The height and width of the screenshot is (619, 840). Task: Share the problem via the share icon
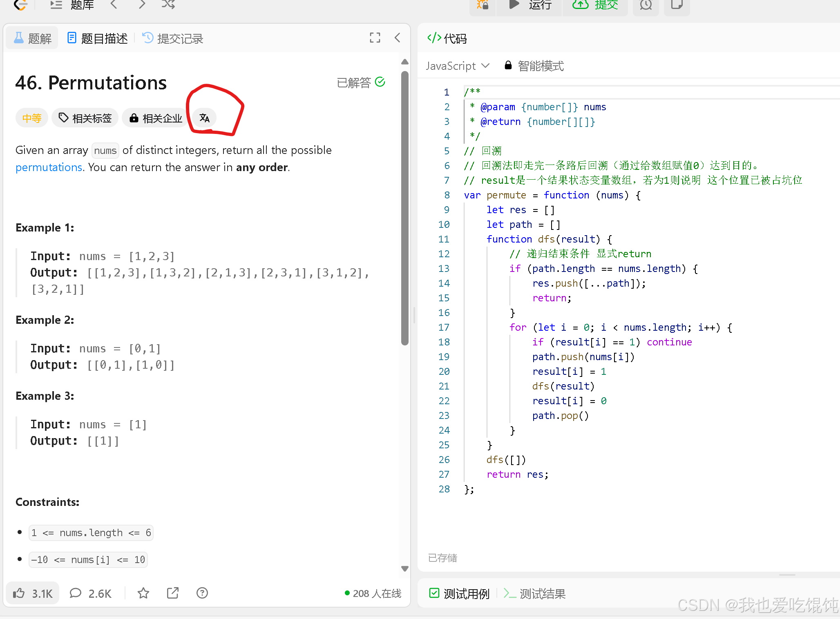pyautogui.click(x=172, y=593)
